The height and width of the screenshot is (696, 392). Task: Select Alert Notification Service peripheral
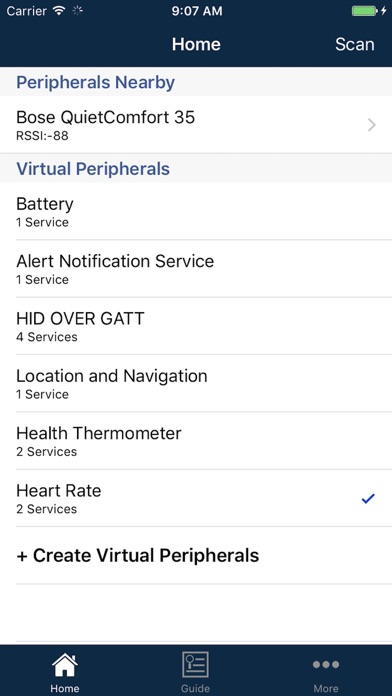(196, 269)
